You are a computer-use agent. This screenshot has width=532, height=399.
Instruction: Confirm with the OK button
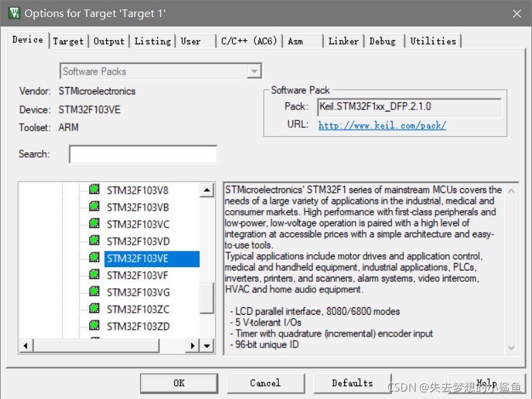[x=179, y=383]
